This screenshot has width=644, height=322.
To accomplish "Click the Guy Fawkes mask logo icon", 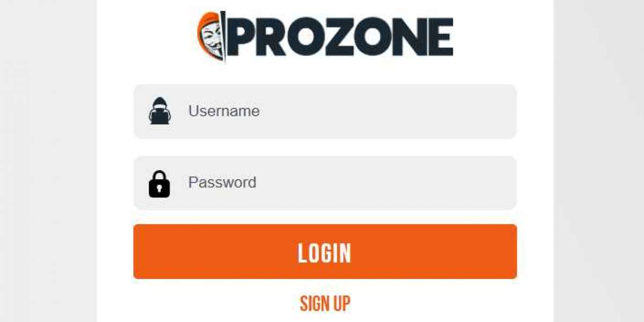I will [212, 36].
